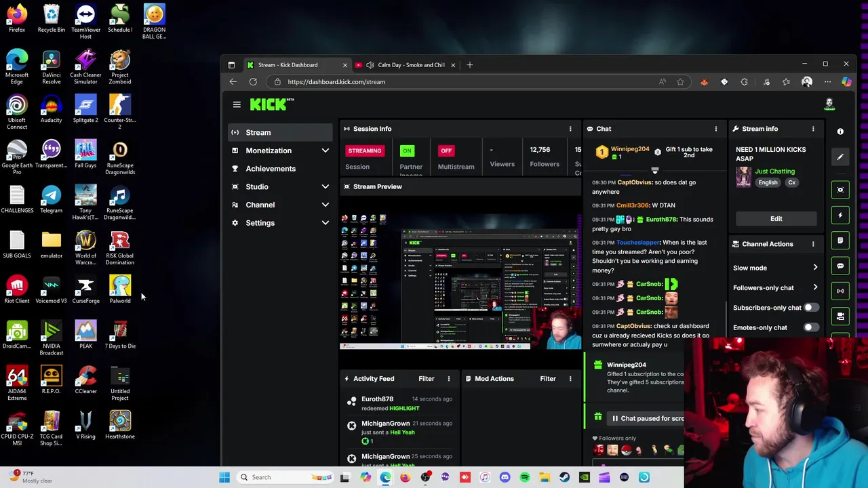Toggle stream preview widget icon in right toolbar
The image size is (868, 488).
click(840, 190)
